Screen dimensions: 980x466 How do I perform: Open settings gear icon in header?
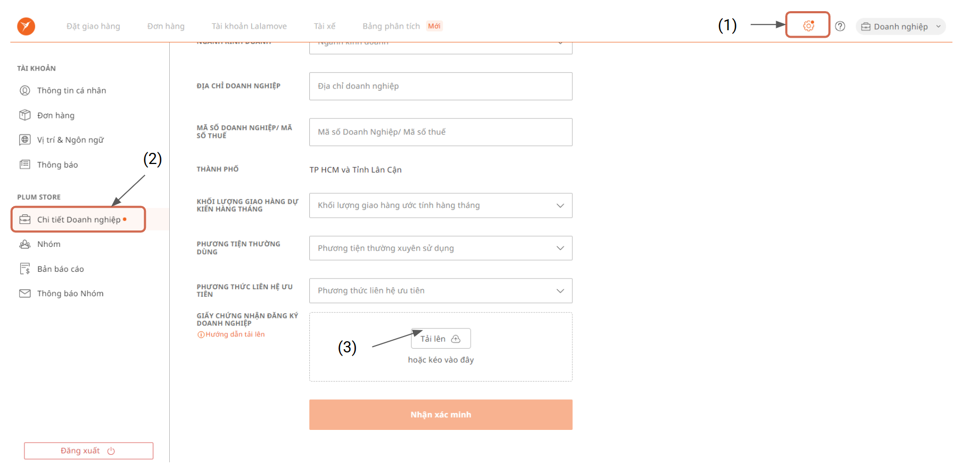tap(808, 25)
